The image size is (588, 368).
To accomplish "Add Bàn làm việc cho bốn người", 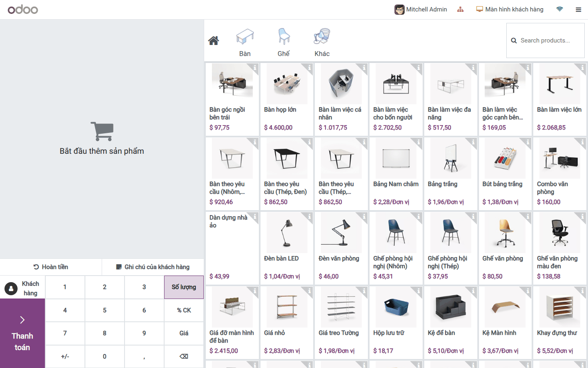I will click(x=396, y=99).
